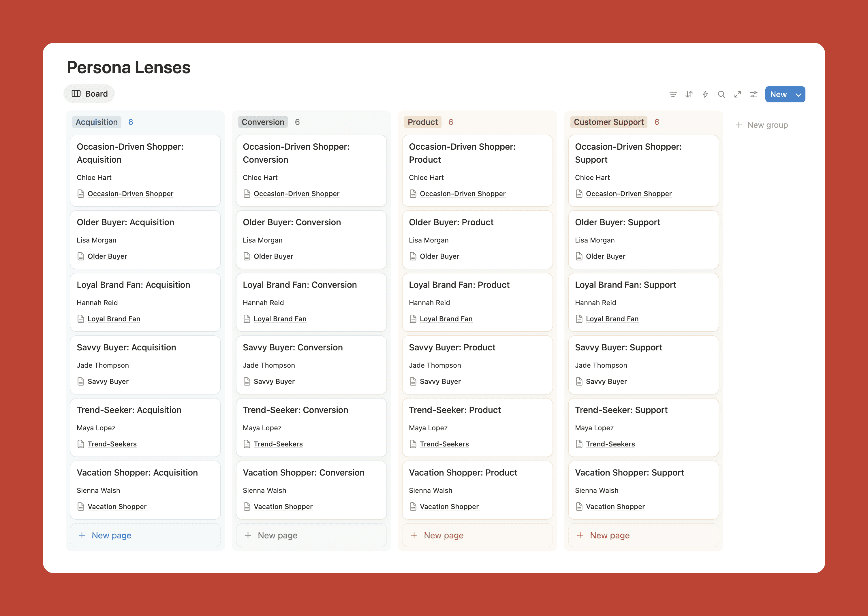Click the sort arrows icon

(x=689, y=95)
